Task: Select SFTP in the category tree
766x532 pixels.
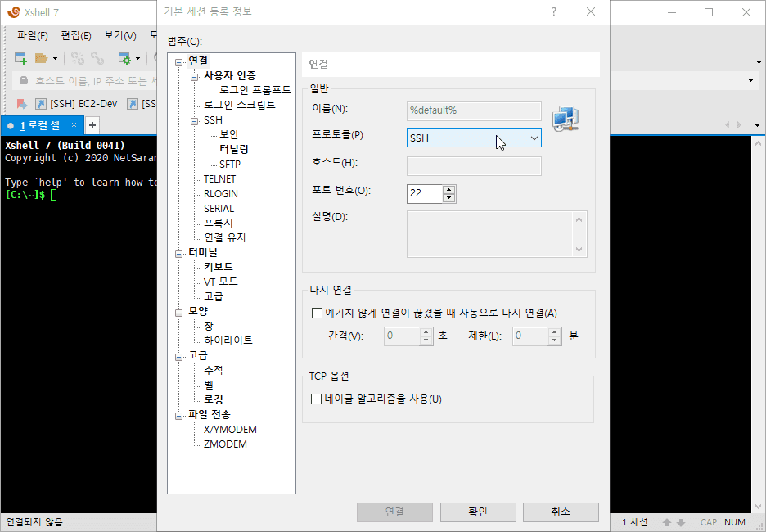Action: tap(230, 165)
